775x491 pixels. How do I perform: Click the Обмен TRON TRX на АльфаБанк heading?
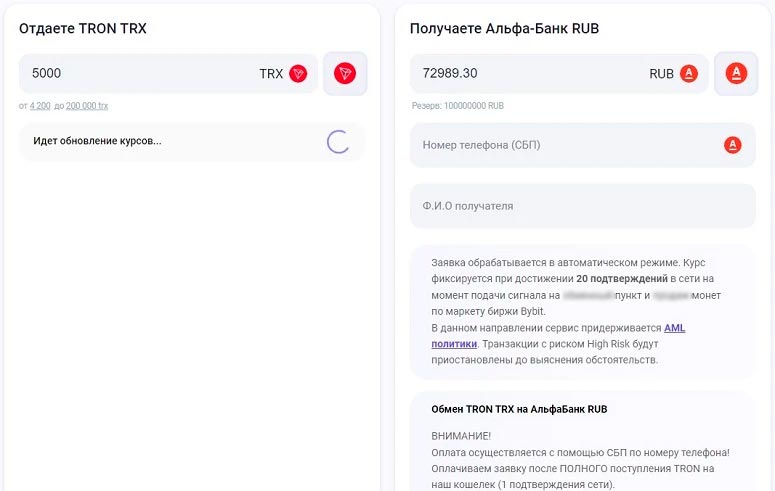519,409
